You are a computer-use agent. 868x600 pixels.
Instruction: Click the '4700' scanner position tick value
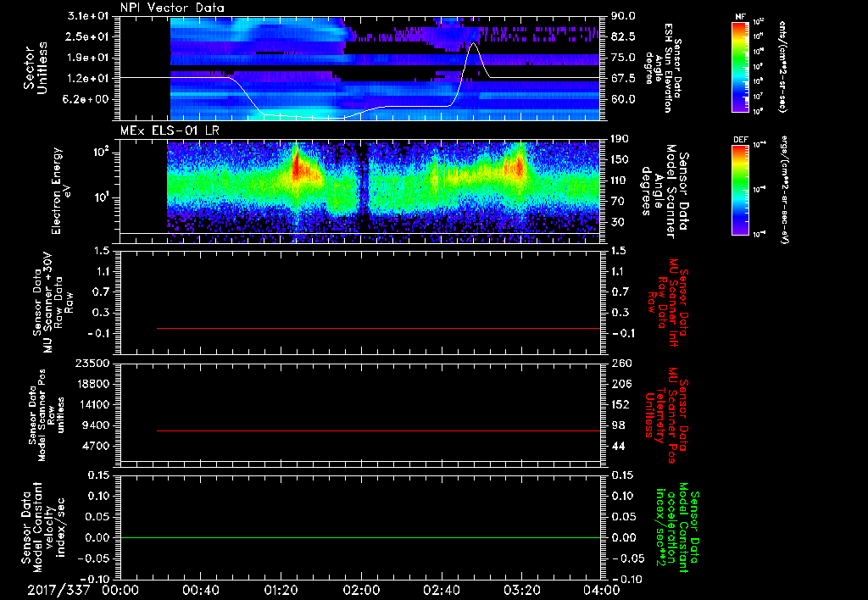click(x=97, y=446)
